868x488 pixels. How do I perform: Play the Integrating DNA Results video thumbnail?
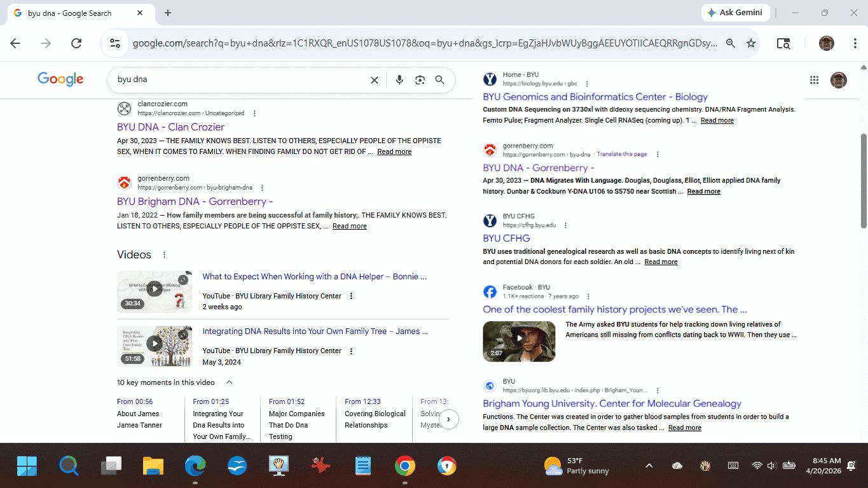[155, 344]
